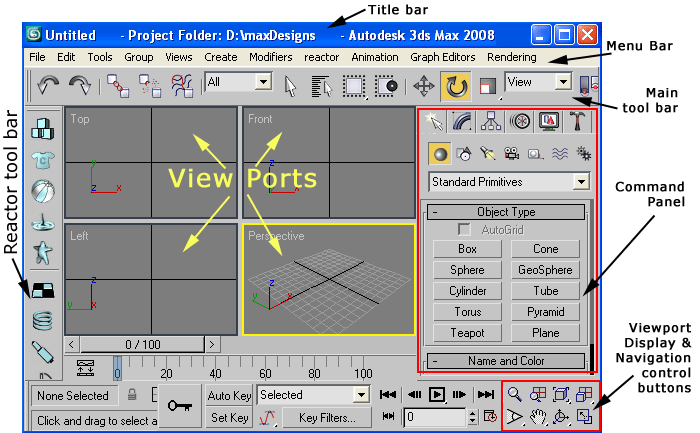Open the Utilities hammer tab

point(577,121)
